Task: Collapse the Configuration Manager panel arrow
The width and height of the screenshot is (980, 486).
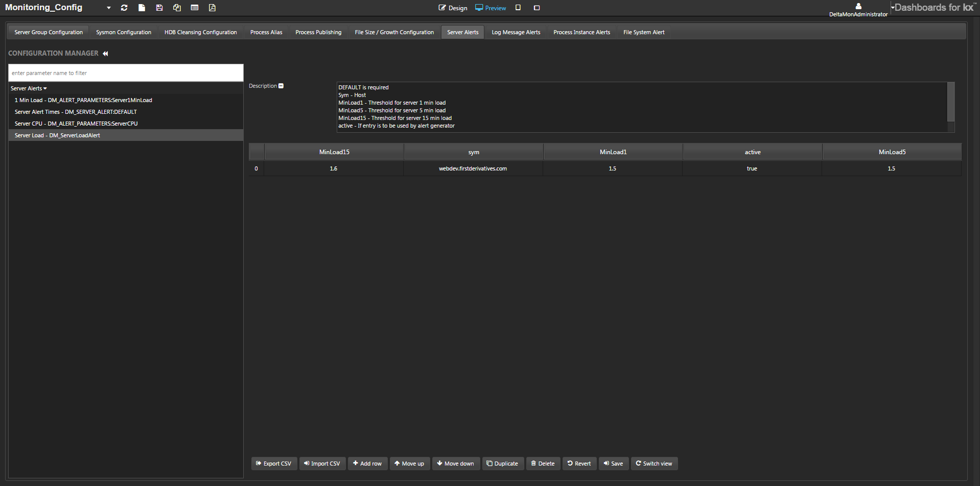Action: click(x=105, y=54)
